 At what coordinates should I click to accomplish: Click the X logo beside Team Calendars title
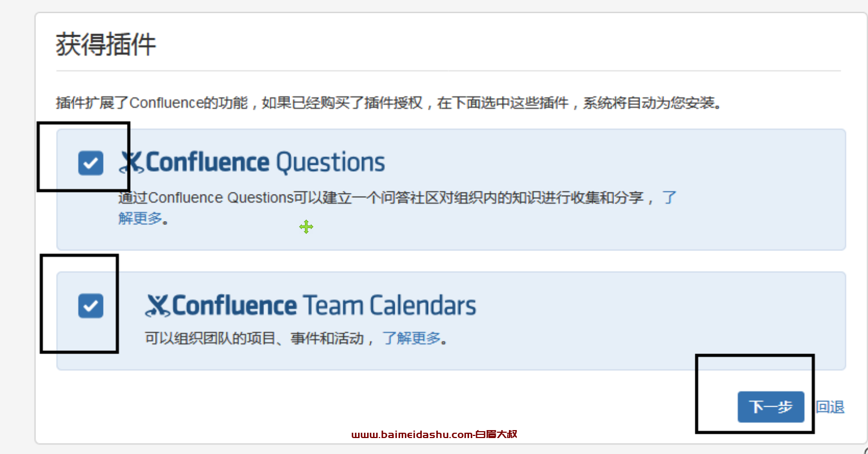click(x=158, y=306)
